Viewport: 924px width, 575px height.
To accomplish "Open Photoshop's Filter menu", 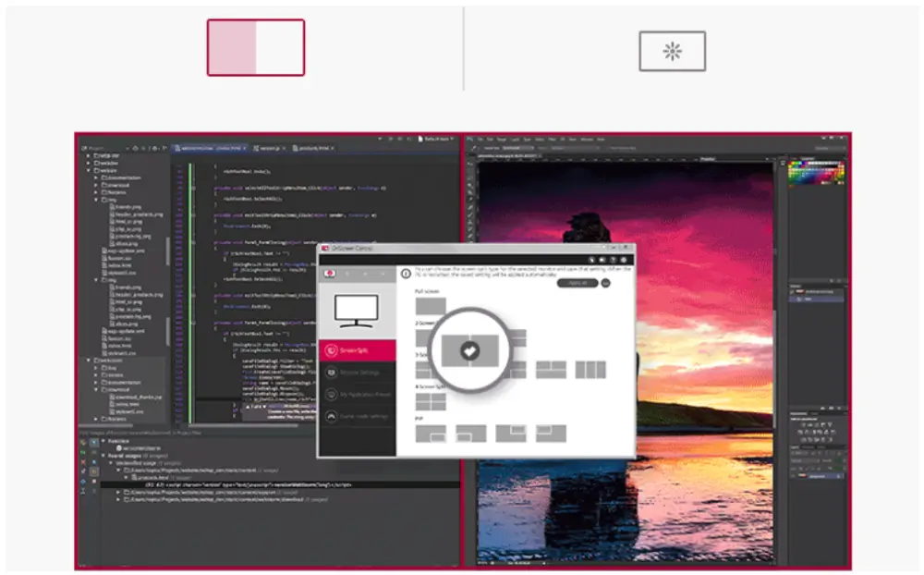I will [x=553, y=140].
